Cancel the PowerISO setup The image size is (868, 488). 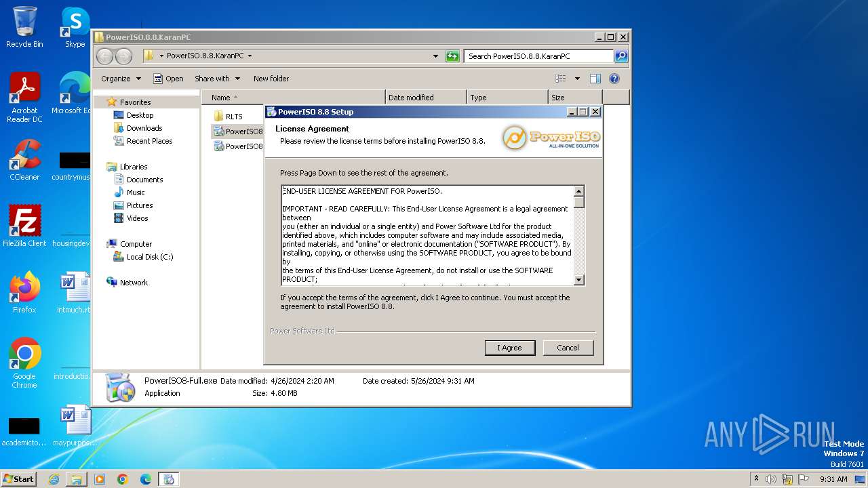(x=568, y=348)
